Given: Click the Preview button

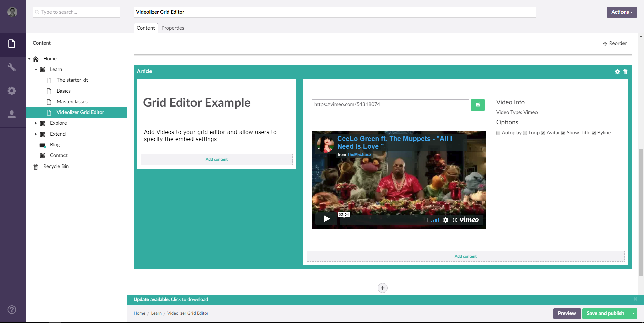Looking at the screenshot, I should click(567, 313).
